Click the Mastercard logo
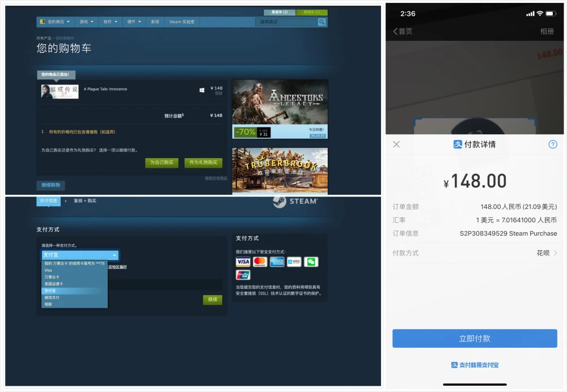567x392 pixels. [260, 262]
